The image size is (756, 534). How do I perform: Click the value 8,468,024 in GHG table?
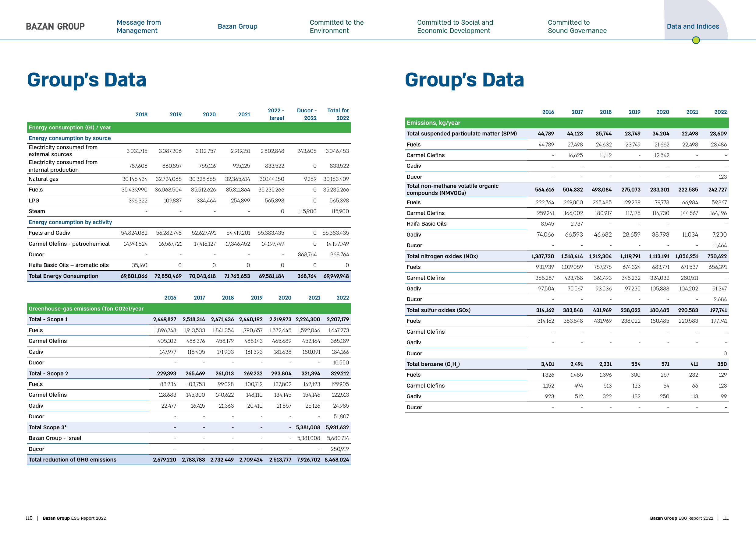(x=336, y=460)
